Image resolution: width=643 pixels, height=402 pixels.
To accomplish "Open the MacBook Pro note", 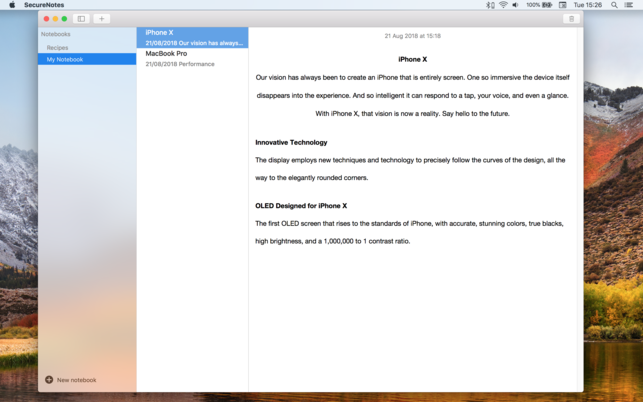I will tap(192, 58).
